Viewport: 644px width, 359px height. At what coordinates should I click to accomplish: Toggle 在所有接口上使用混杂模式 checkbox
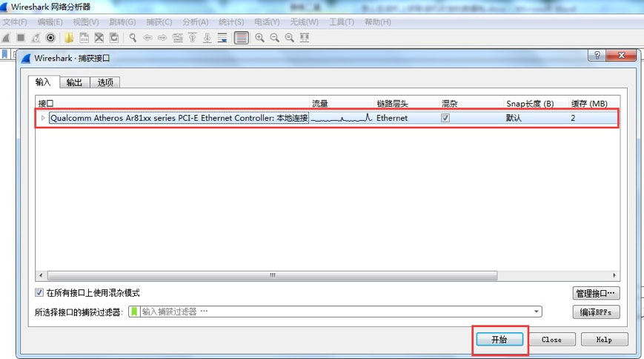click(x=39, y=293)
